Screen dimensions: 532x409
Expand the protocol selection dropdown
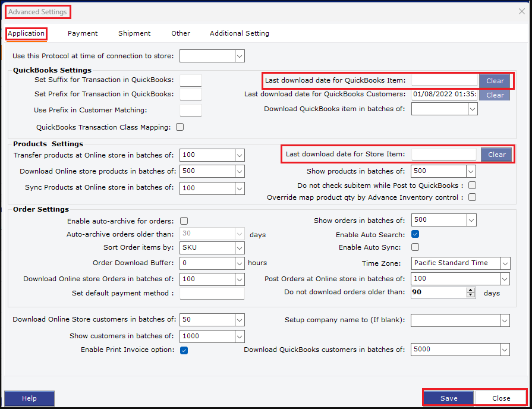(240, 56)
